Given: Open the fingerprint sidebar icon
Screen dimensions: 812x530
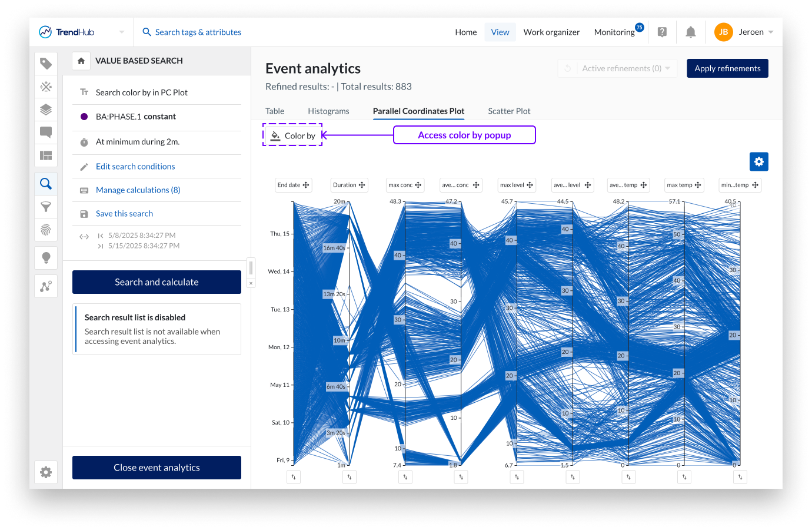Looking at the screenshot, I should tap(46, 229).
